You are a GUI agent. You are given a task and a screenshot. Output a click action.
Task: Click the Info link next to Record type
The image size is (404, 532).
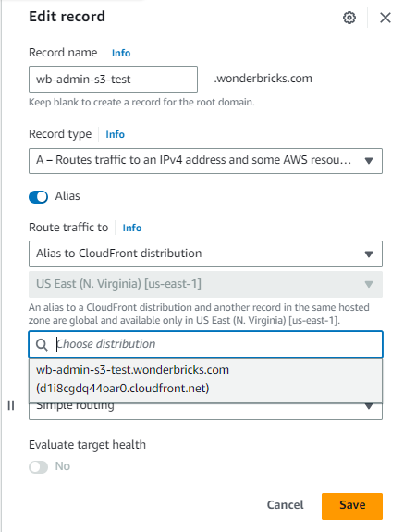click(x=115, y=134)
